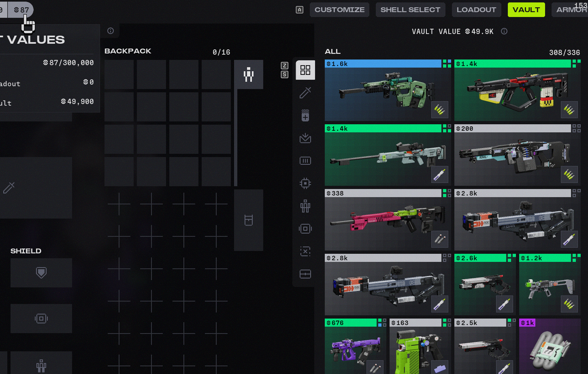Open the Customize tab
Viewport: 588px width, 374px height.
click(x=339, y=10)
